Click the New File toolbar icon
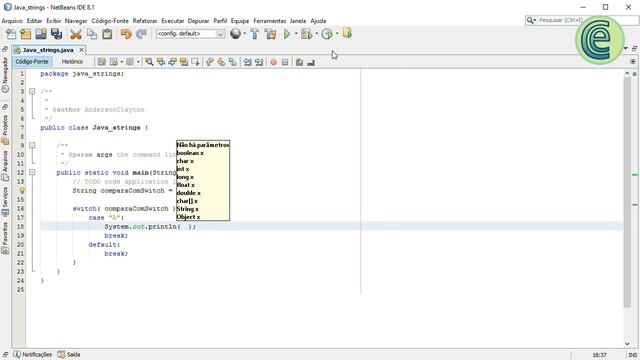The height and width of the screenshot is (360, 640). [11, 34]
